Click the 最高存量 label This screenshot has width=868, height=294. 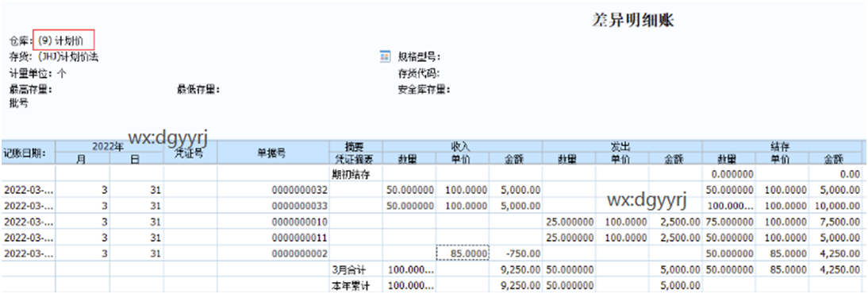tap(31, 89)
